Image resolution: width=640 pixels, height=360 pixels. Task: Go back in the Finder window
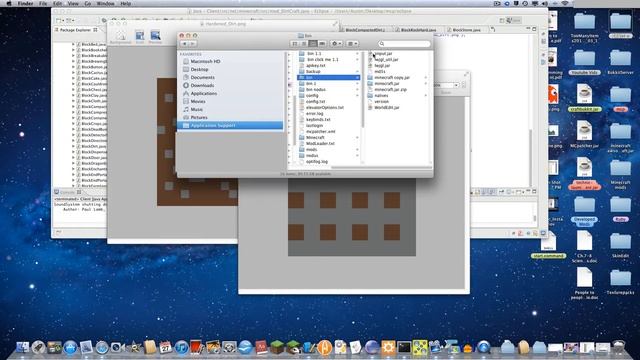(184, 43)
